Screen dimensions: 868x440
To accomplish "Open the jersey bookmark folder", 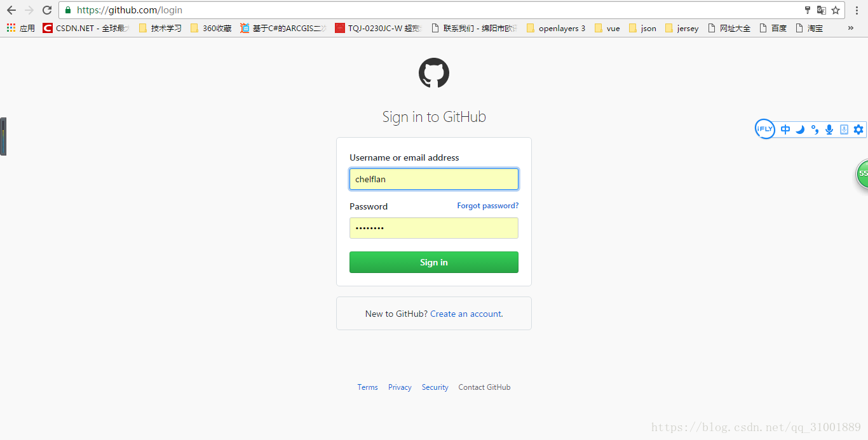I will pyautogui.click(x=682, y=28).
